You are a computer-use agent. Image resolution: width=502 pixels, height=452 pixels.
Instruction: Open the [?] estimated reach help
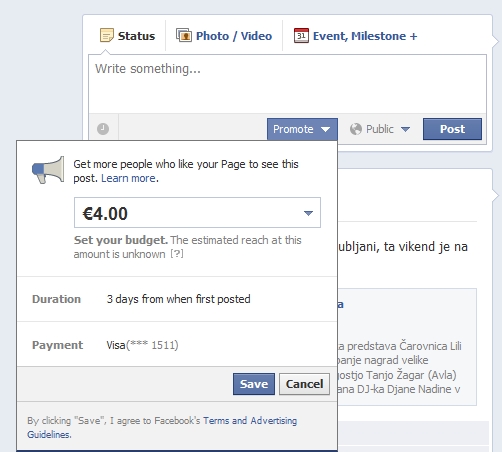pyautogui.click(x=177, y=254)
